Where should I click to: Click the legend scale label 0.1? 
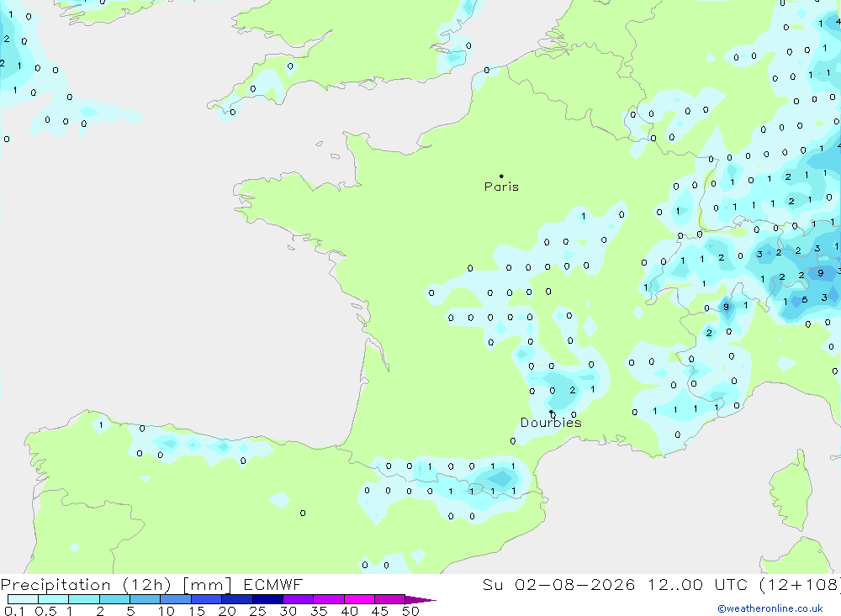[x=14, y=611]
